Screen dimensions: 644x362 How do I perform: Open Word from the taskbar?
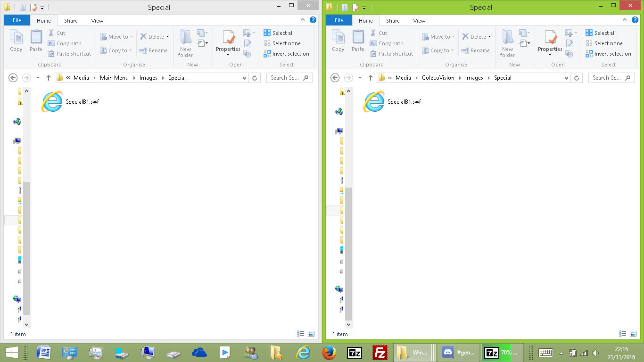(x=44, y=352)
